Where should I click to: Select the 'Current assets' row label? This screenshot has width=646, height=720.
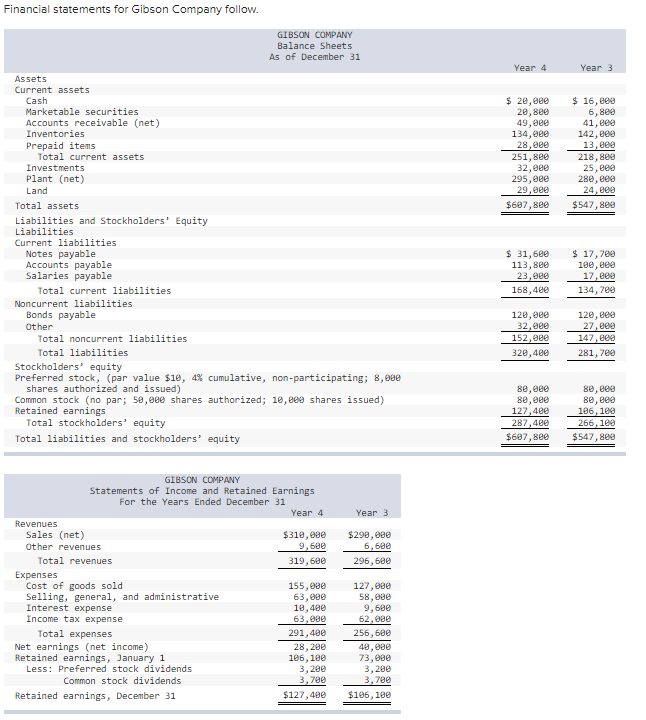tap(52, 90)
